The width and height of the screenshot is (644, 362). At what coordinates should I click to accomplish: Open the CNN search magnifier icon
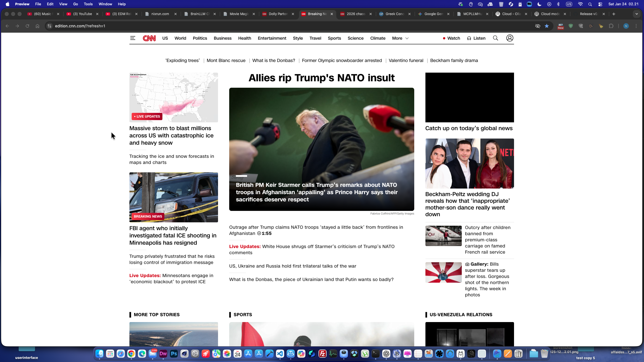pyautogui.click(x=495, y=38)
